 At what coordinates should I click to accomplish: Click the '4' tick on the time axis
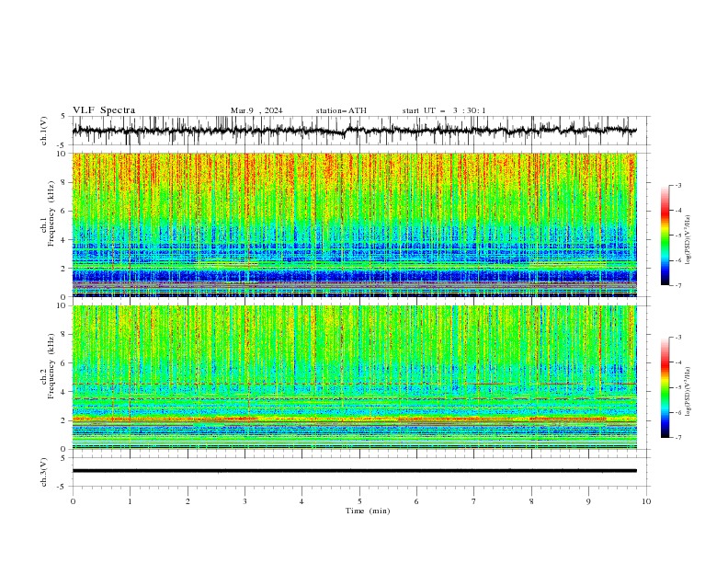(x=301, y=501)
